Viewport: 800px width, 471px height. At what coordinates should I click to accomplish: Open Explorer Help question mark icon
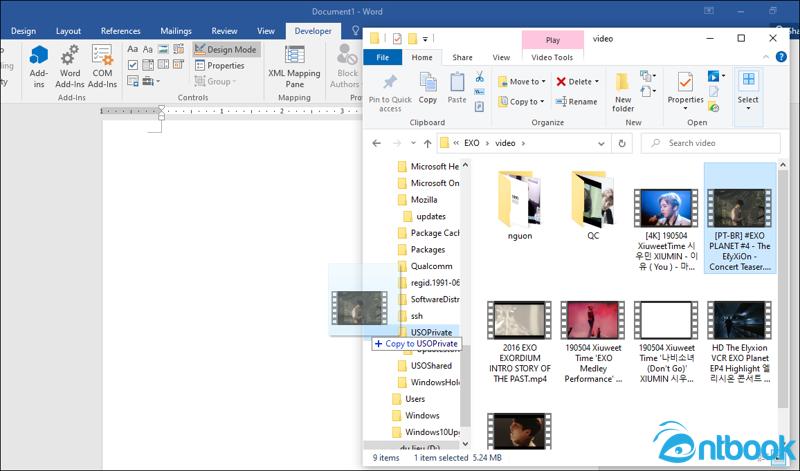781,57
